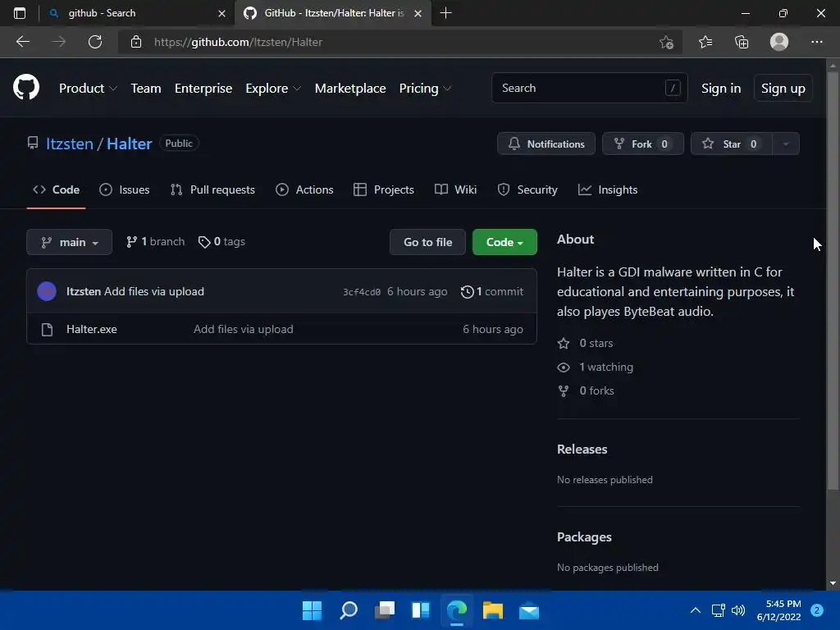This screenshot has height=630, width=840.
Task: Click the site lock icon in address bar
Action: [136, 42]
